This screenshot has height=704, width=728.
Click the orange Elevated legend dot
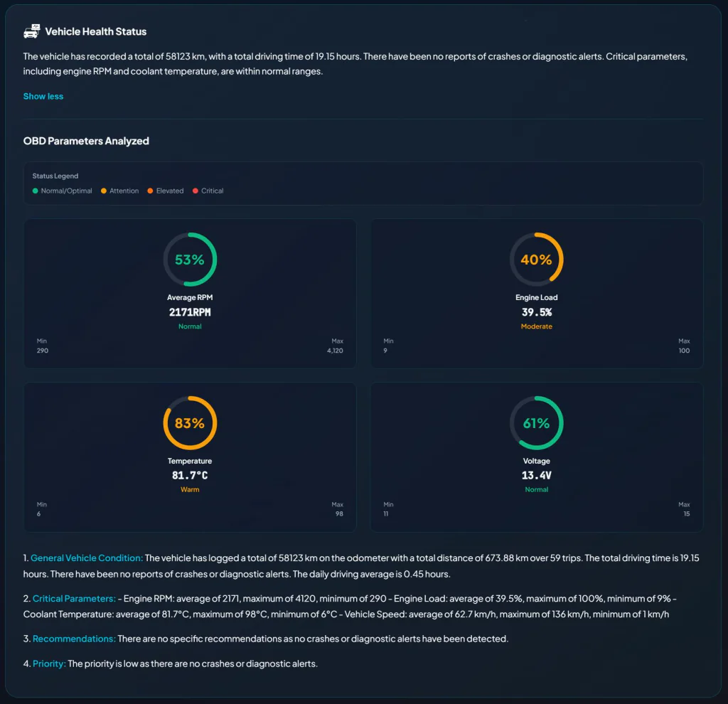(150, 191)
